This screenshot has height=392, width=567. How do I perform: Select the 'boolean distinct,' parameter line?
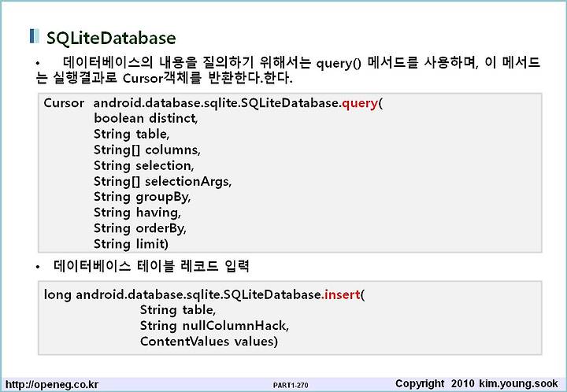pyautogui.click(x=146, y=119)
